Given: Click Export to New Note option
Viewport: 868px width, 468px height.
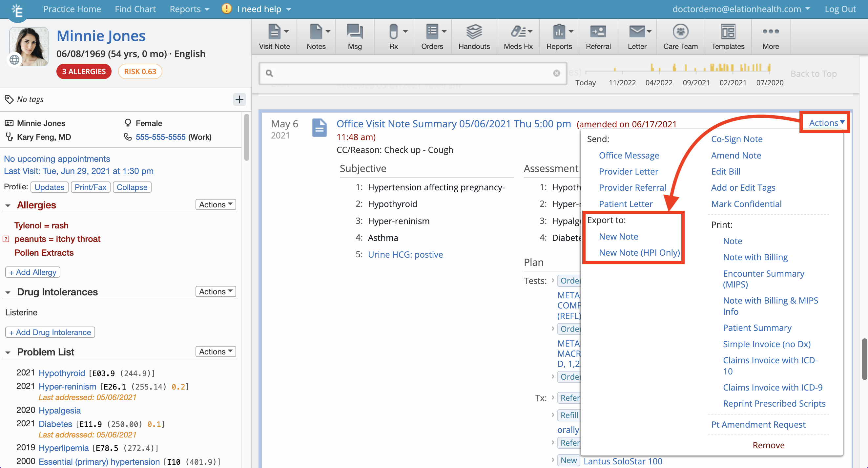Looking at the screenshot, I should [x=618, y=236].
